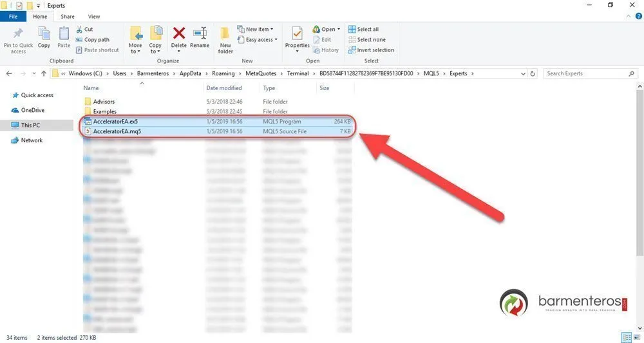The image size is (644, 343).
Task: Refresh the Experts folder view
Action: (533, 74)
